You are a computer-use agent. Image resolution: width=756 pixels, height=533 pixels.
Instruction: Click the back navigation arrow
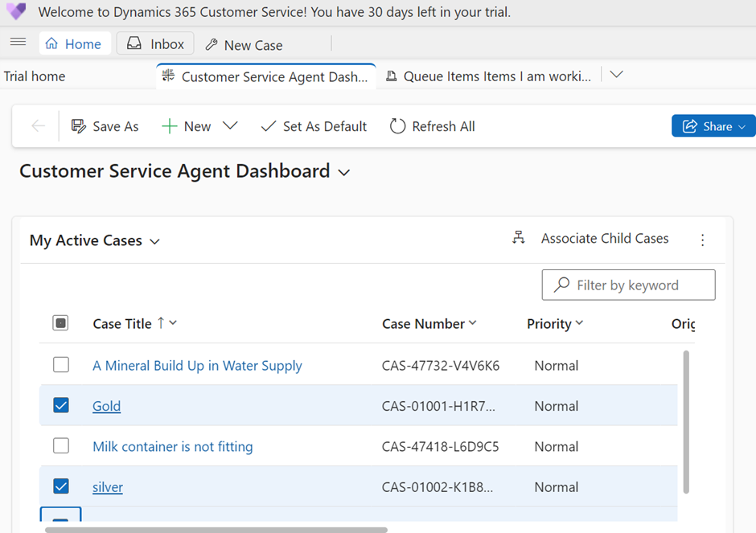39,125
